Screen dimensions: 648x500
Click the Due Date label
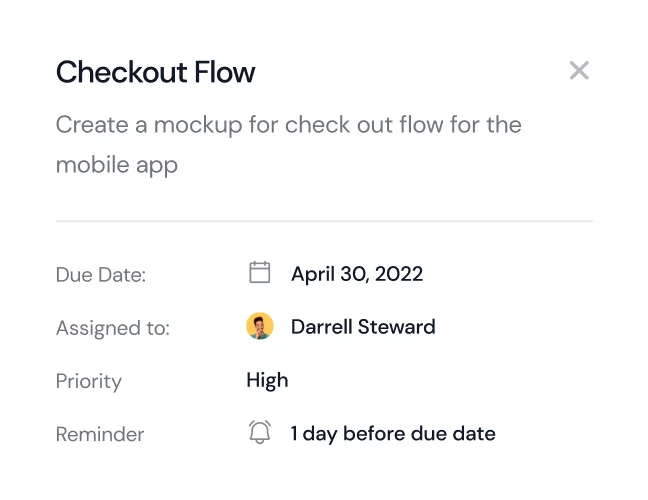click(x=101, y=275)
